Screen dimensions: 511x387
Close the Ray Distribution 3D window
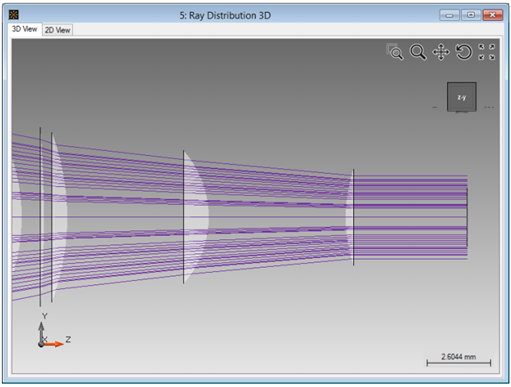pyautogui.click(x=492, y=15)
